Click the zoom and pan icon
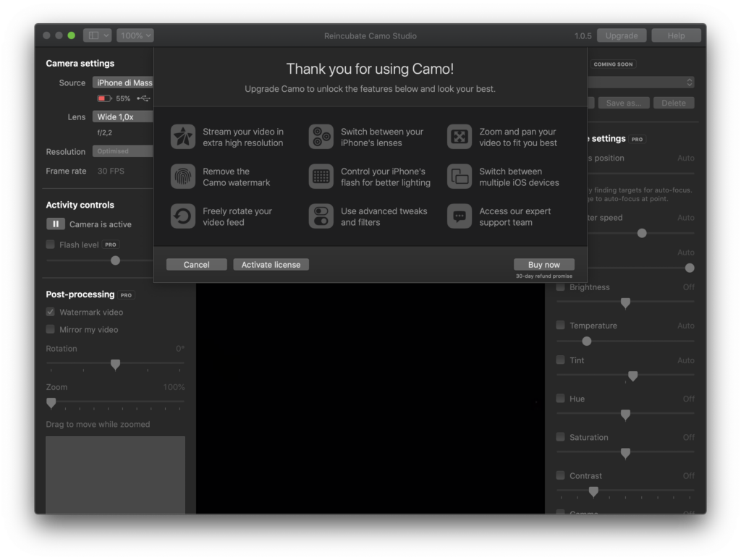Viewport: 741px width, 560px height. 460,137
